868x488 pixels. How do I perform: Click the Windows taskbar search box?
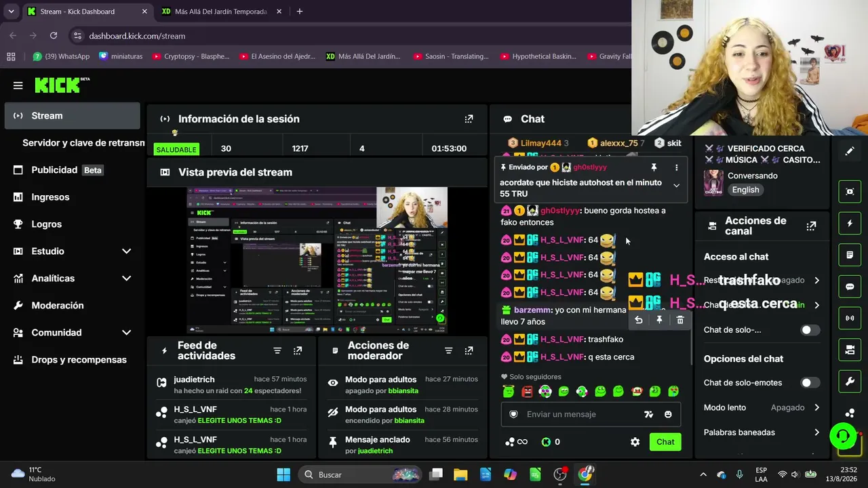(x=361, y=474)
